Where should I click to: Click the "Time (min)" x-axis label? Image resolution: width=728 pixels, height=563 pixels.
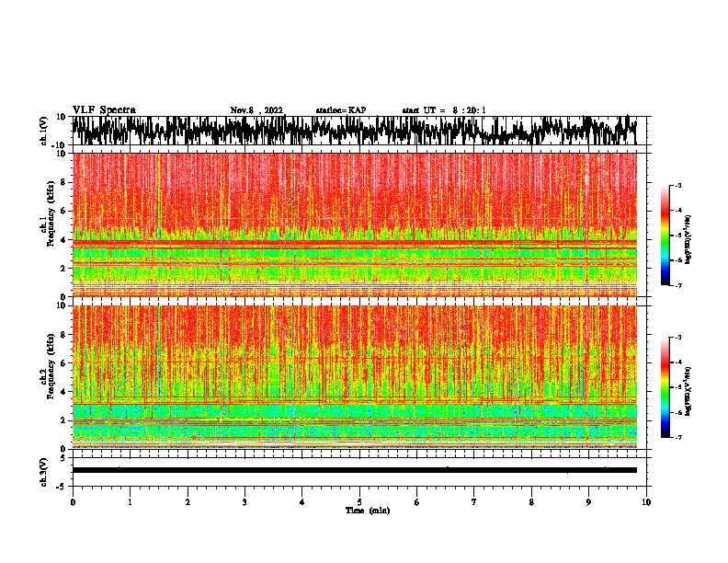point(368,511)
